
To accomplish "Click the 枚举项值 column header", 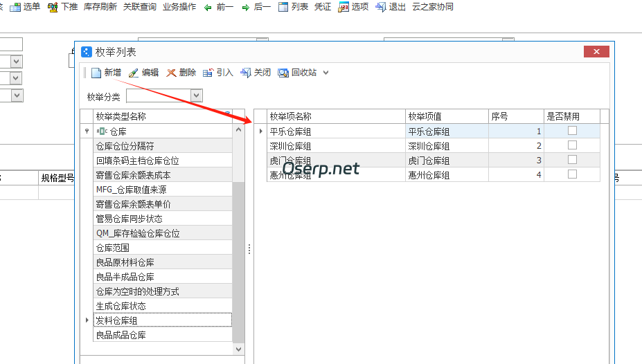I will 447,116.
